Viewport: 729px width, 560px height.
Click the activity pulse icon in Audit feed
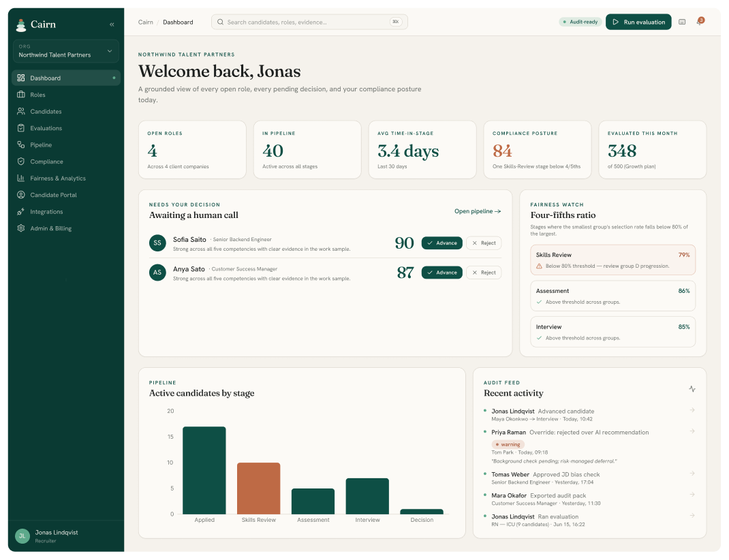(692, 388)
